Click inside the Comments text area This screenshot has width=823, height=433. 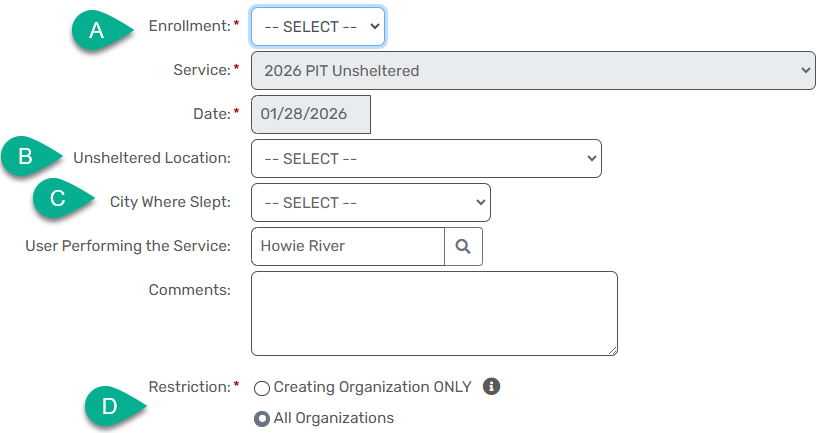point(433,312)
